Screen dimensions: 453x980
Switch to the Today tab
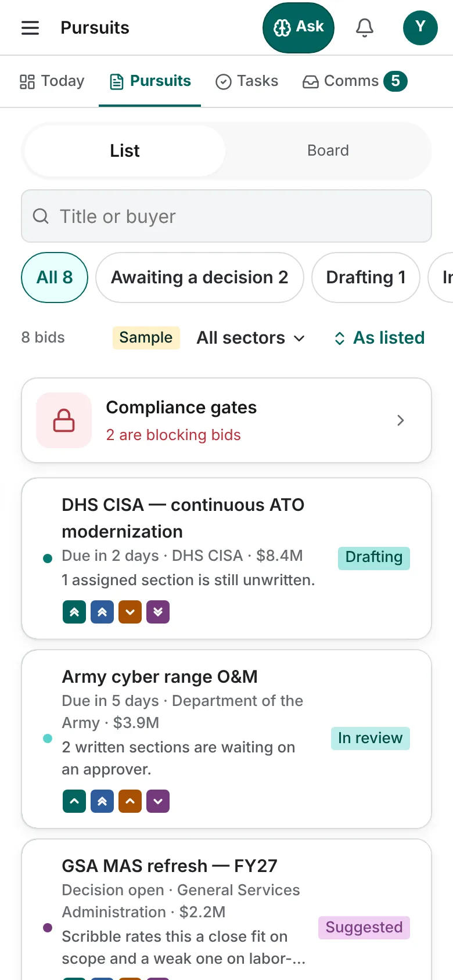click(52, 81)
